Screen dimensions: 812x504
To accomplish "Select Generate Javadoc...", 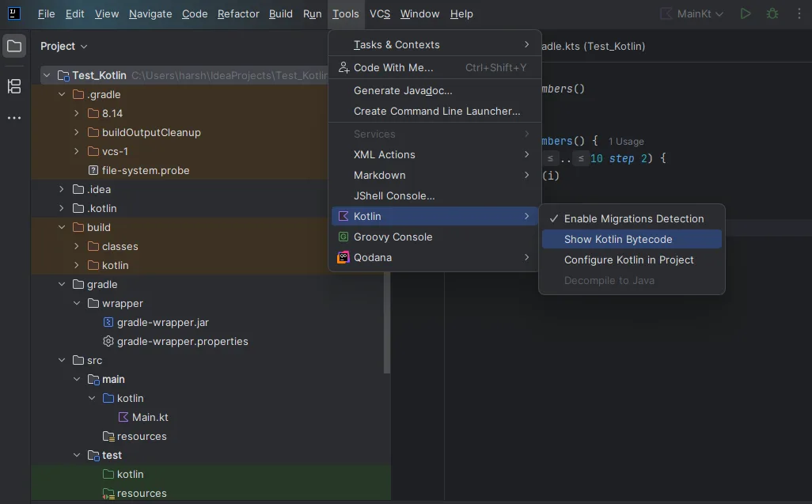I will (435, 90).
